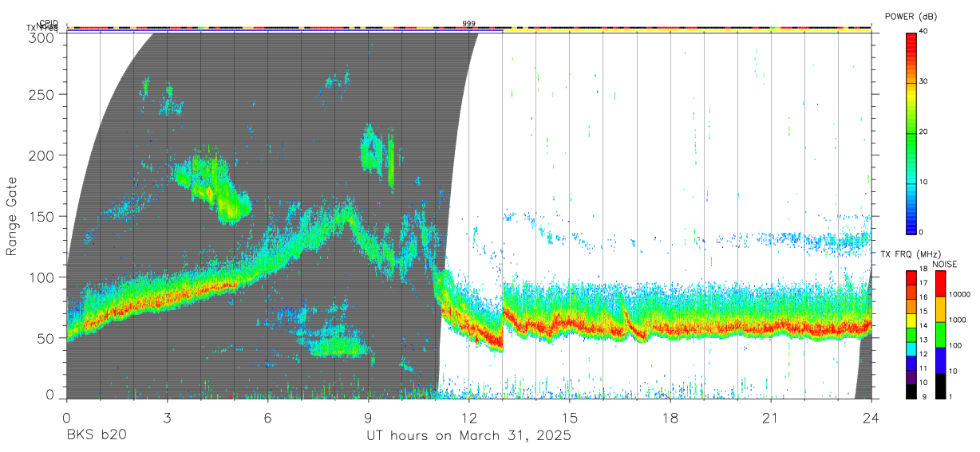This screenshot has height=452, width=980.
Task: Select the orange noise swatch between 1000 and 10000
Action: tap(939, 309)
